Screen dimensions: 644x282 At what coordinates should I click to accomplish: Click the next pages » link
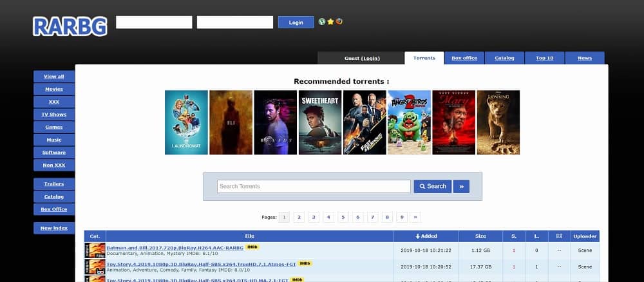pyautogui.click(x=415, y=217)
